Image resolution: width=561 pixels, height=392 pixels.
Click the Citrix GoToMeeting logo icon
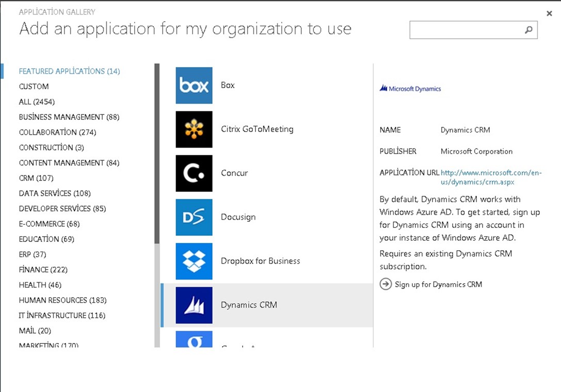(x=194, y=129)
